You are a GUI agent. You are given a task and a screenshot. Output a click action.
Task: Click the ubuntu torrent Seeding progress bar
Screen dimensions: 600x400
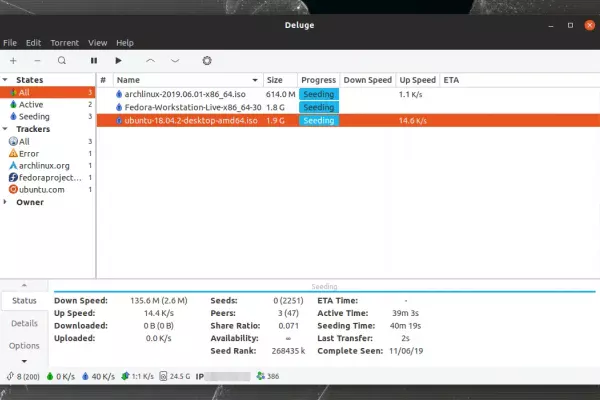click(319, 120)
